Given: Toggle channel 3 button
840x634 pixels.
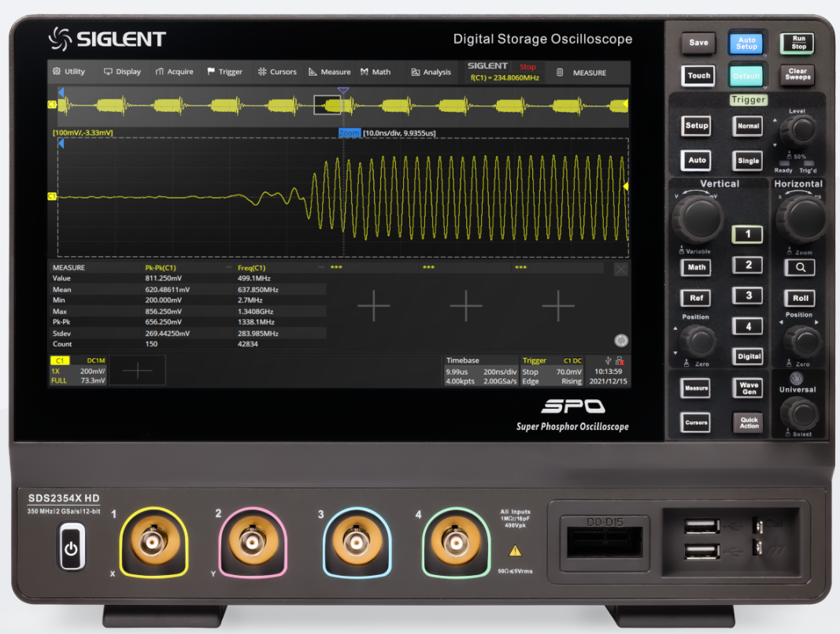Looking at the screenshot, I should [748, 295].
